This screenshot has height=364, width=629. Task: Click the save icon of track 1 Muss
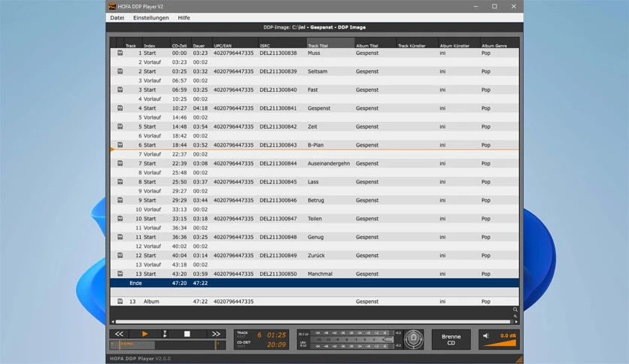point(120,53)
